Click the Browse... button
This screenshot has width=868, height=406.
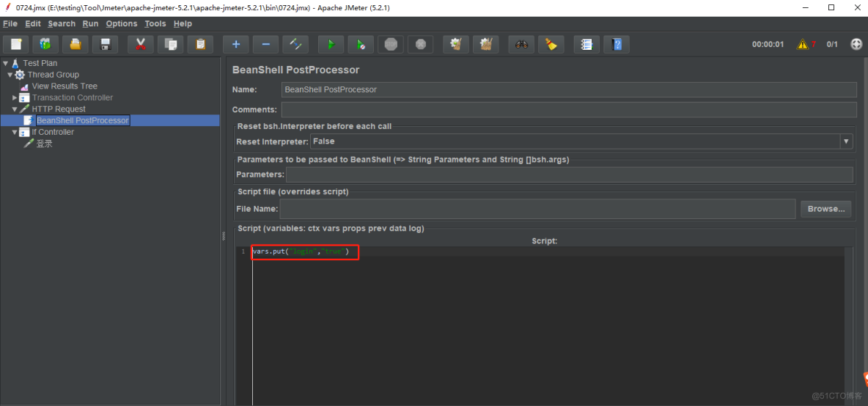[x=826, y=209]
